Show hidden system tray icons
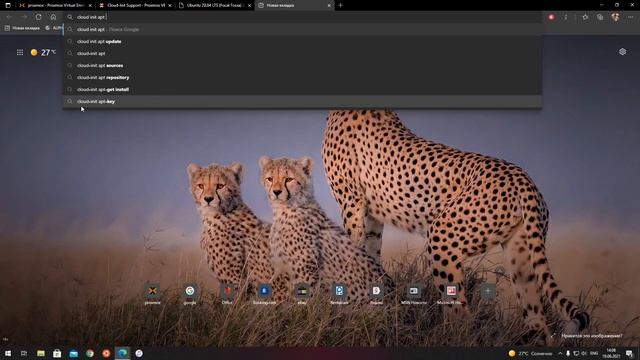The height and width of the screenshot is (360, 640). (560, 353)
